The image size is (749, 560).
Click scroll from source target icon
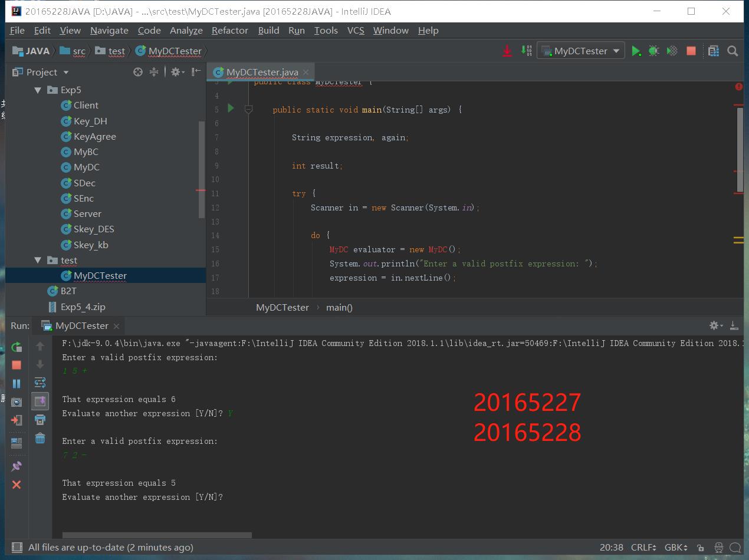point(138,72)
